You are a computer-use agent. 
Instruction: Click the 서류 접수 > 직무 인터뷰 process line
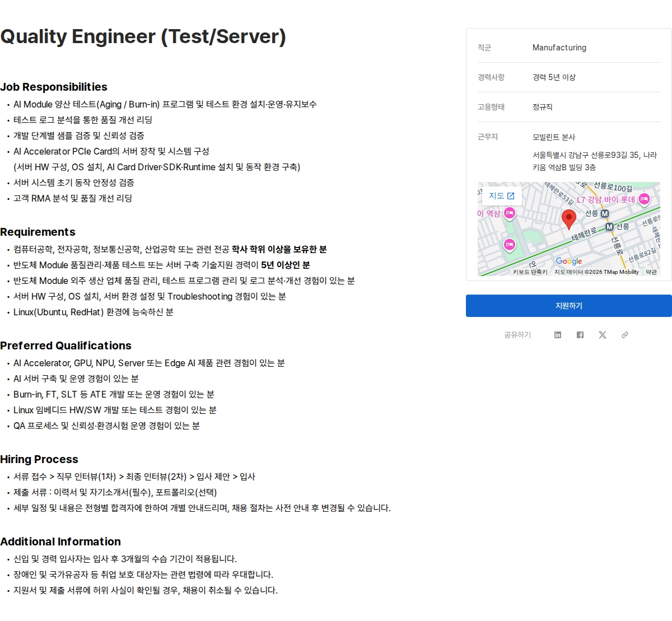(134, 477)
